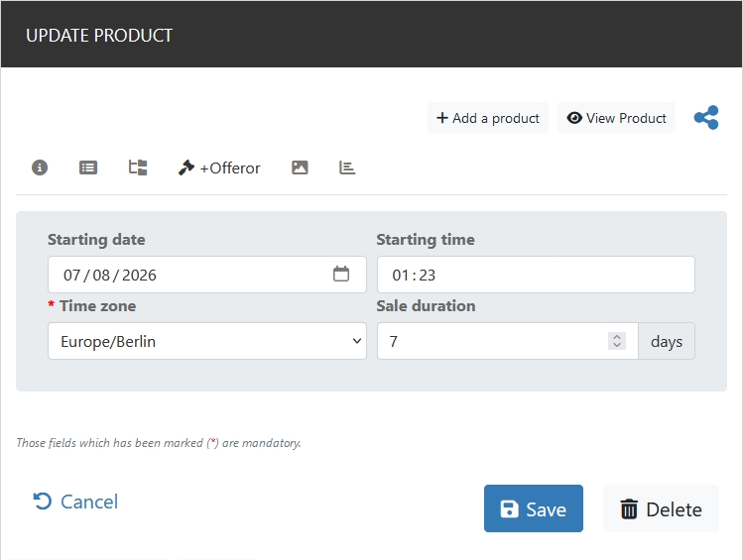Expand the Time zone dropdown
Image resolution: width=743 pixels, height=560 pixels.
206,341
